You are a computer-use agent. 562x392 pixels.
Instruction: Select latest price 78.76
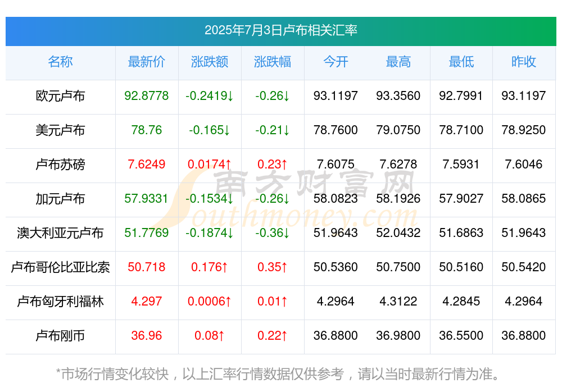[147, 130]
